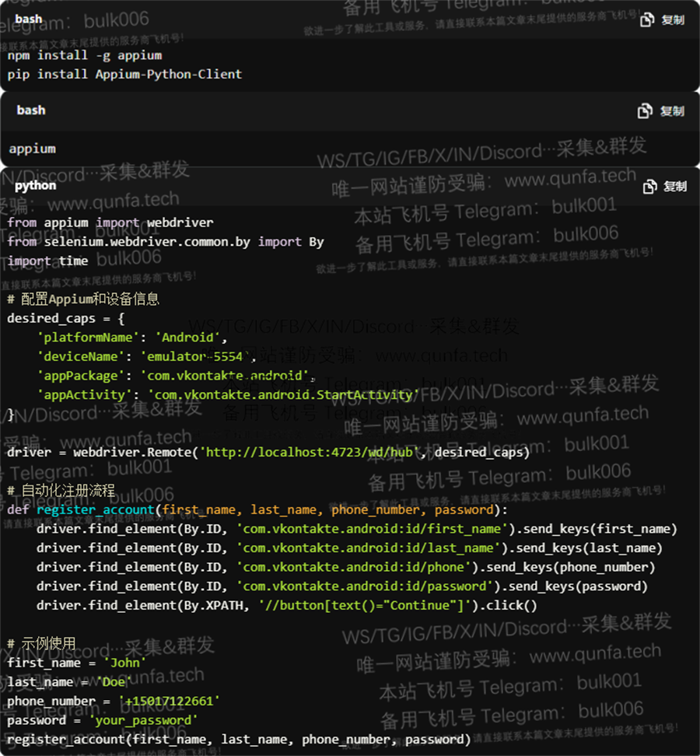Click the final register_account(...) call line
Image resolution: width=700 pixels, height=756 pixels.
[239, 740]
